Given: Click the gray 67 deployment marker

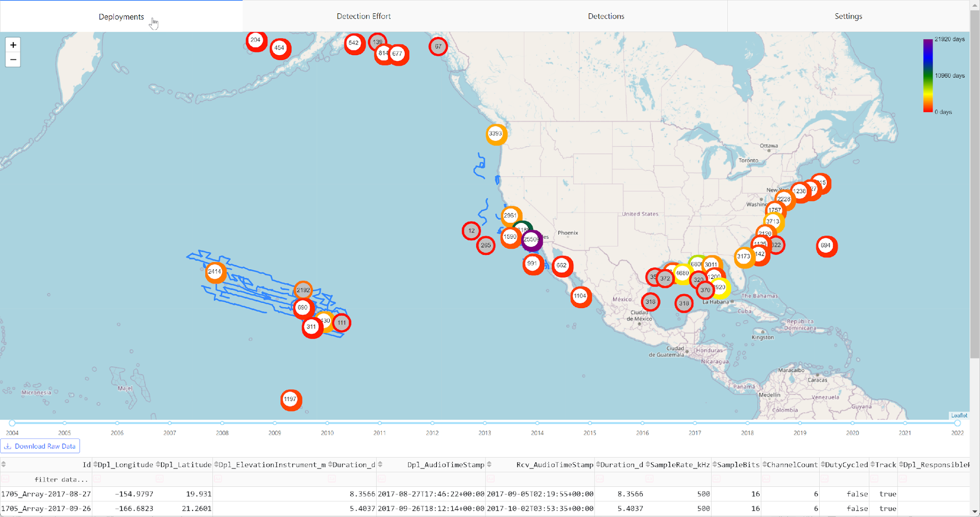Looking at the screenshot, I should [438, 46].
